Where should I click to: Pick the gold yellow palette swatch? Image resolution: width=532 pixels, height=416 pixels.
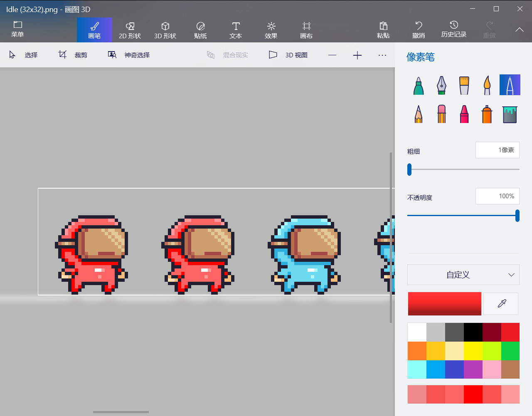click(x=436, y=351)
